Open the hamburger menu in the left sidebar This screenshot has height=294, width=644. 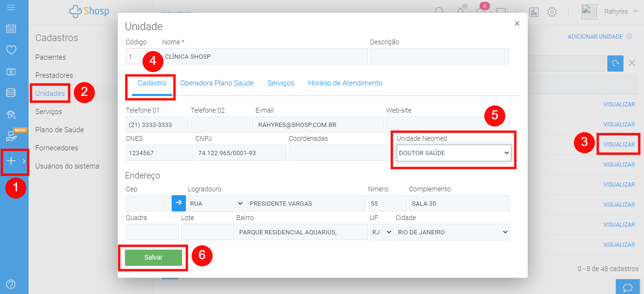pyautogui.click(x=11, y=7)
